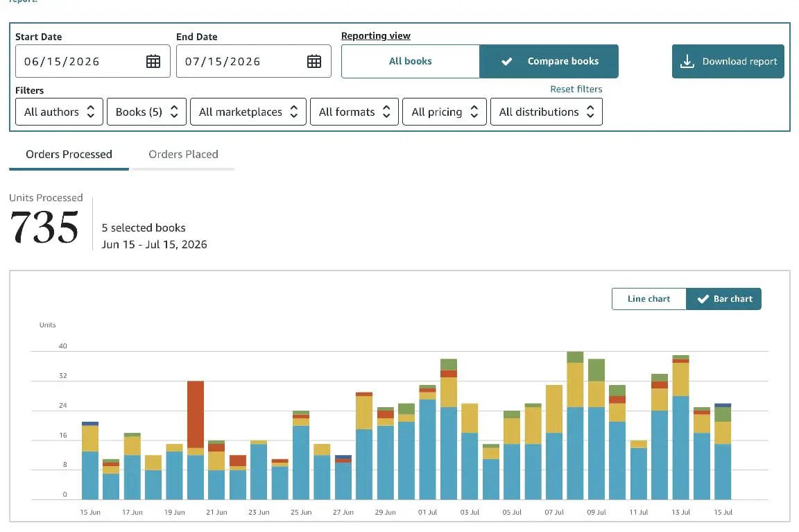799x532 pixels.
Task: Click the '25 Jun' axis label
Action: (301, 512)
